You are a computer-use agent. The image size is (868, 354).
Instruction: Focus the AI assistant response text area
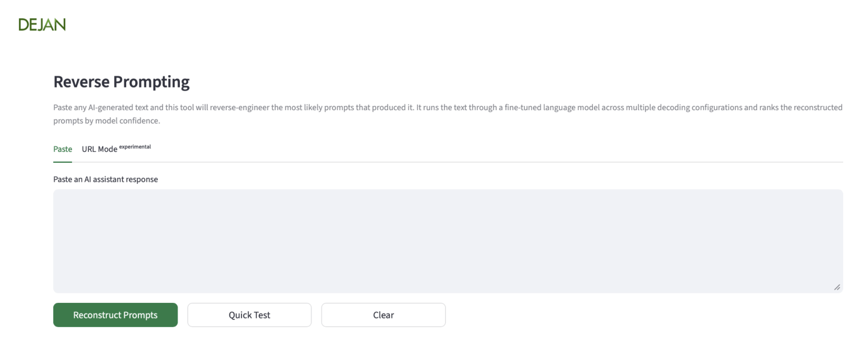coord(447,241)
